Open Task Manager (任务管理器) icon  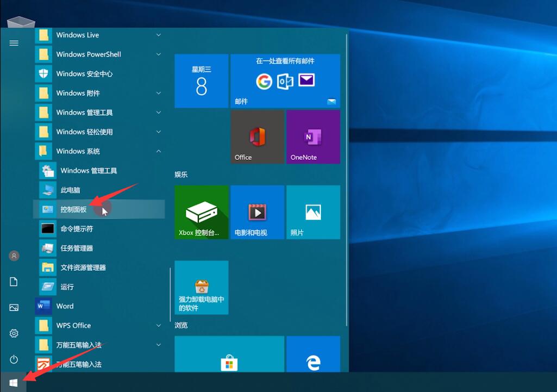(x=48, y=248)
